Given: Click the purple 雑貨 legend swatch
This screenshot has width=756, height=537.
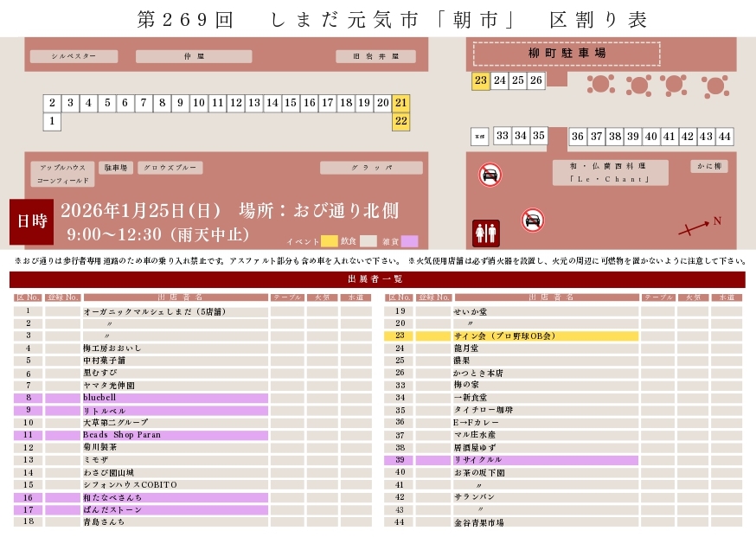Looking at the screenshot, I should (411, 242).
